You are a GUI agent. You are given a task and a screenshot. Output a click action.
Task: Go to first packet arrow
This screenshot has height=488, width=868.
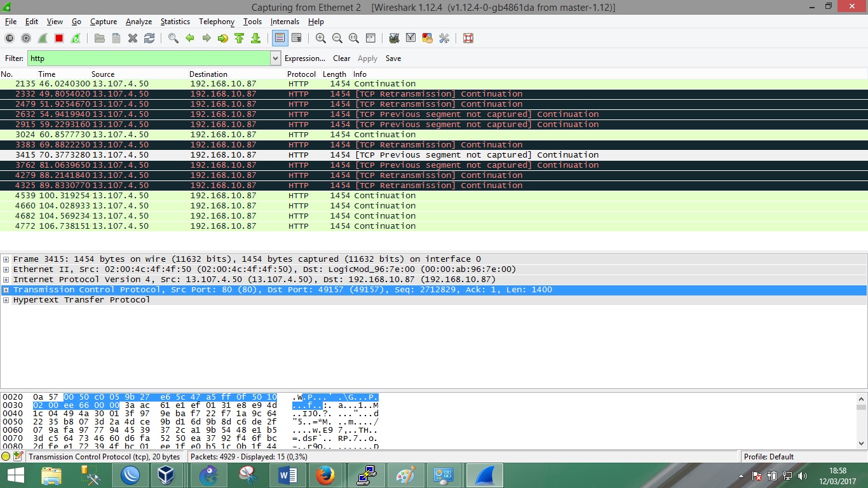pos(239,38)
